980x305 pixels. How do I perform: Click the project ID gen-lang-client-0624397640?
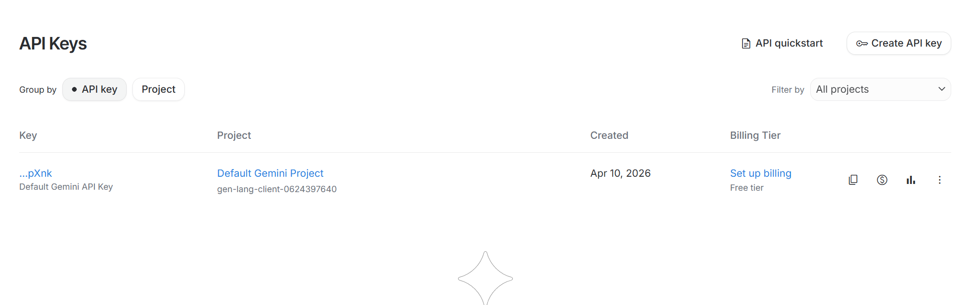point(277,189)
